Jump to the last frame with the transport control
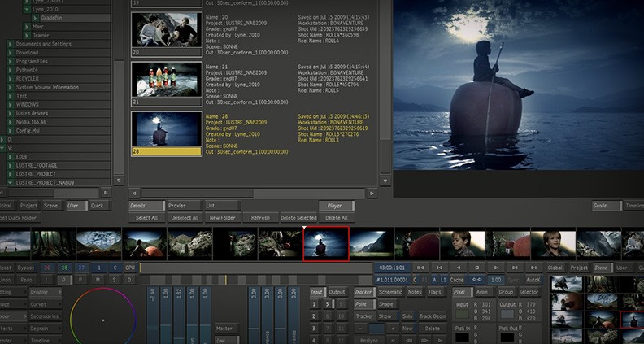The width and height of the screenshot is (644, 344). coord(534,268)
